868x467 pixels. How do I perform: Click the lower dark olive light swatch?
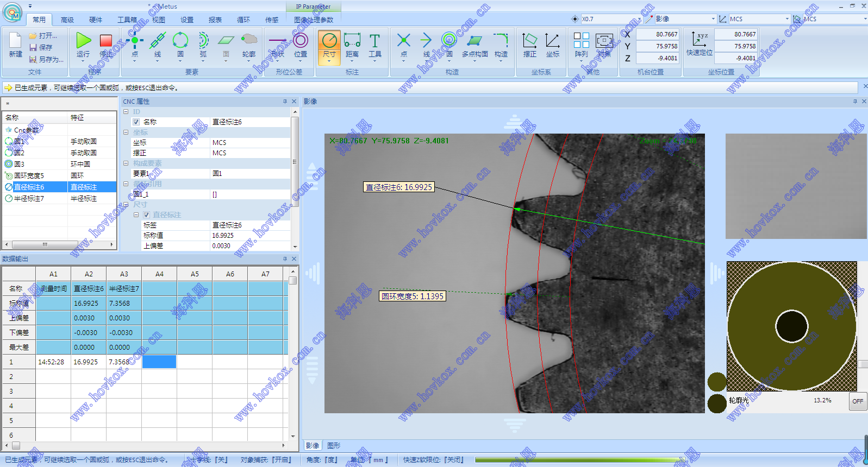click(x=717, y=403)
